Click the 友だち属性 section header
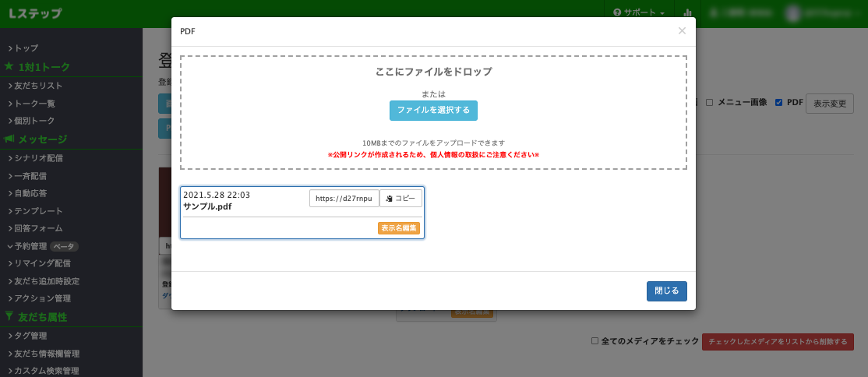Screen dimensions: 868x377 (43, 317)
